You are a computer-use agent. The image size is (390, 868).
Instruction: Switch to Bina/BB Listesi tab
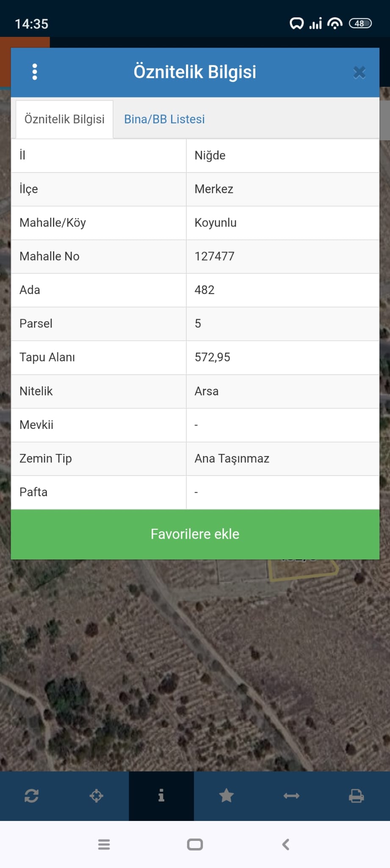click(164, 119)
